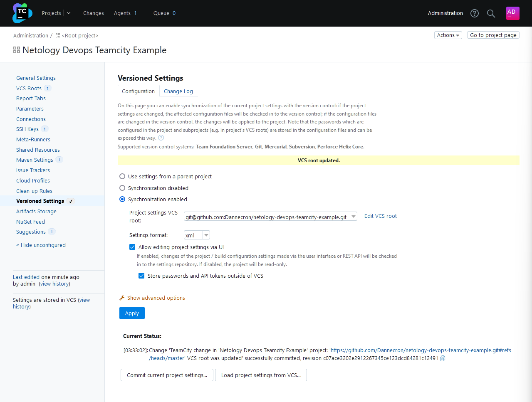Viewport: 532px width, 402px height.
Task: Select the Synchronization disabled radio button
Action: click(x=122, y=188)
